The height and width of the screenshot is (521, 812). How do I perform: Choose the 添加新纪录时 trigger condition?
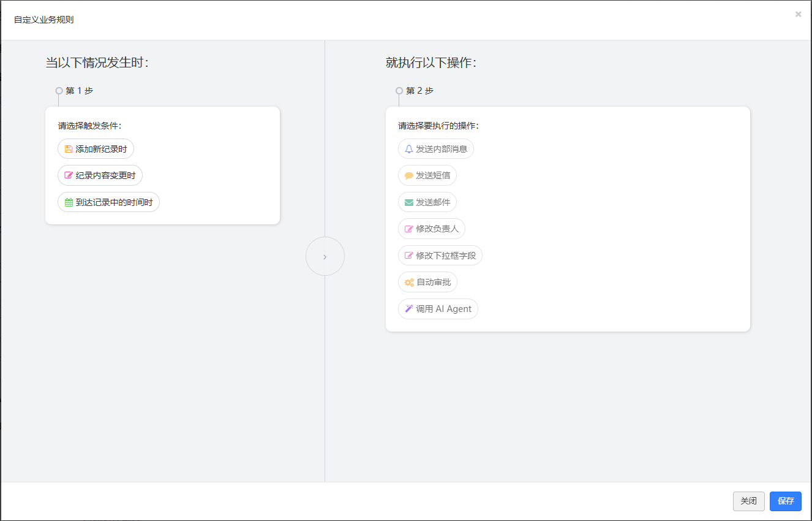coord(96,149)
